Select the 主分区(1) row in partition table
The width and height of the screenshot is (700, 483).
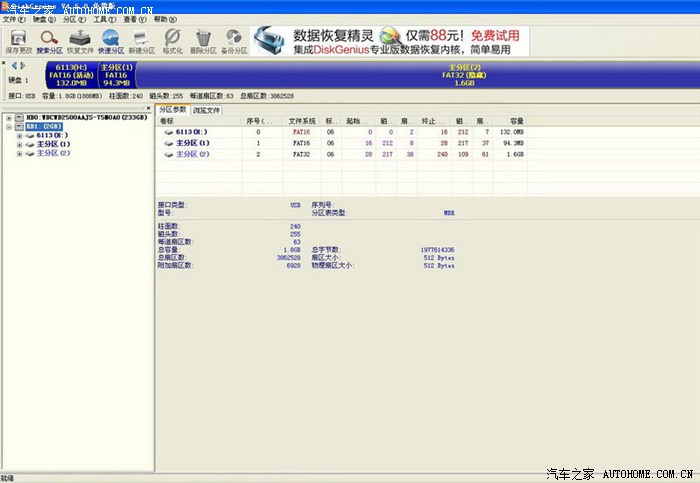pyautogui.click(x=190, y=143)
